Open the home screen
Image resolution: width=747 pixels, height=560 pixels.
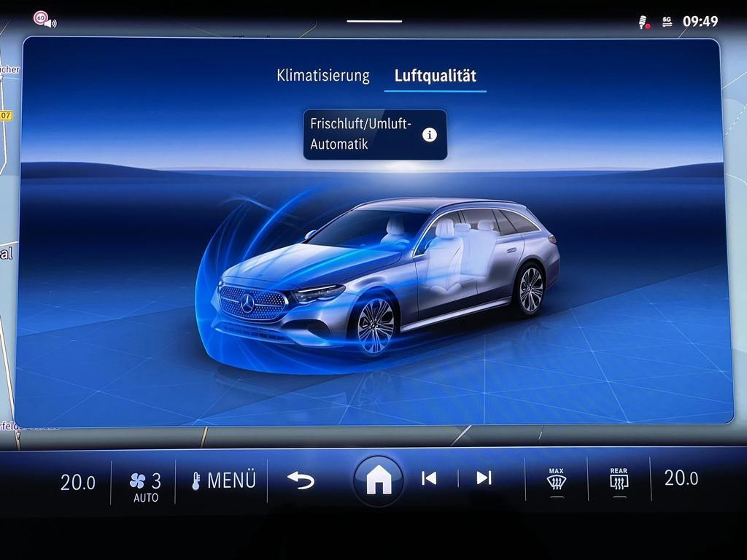(379, 480)
